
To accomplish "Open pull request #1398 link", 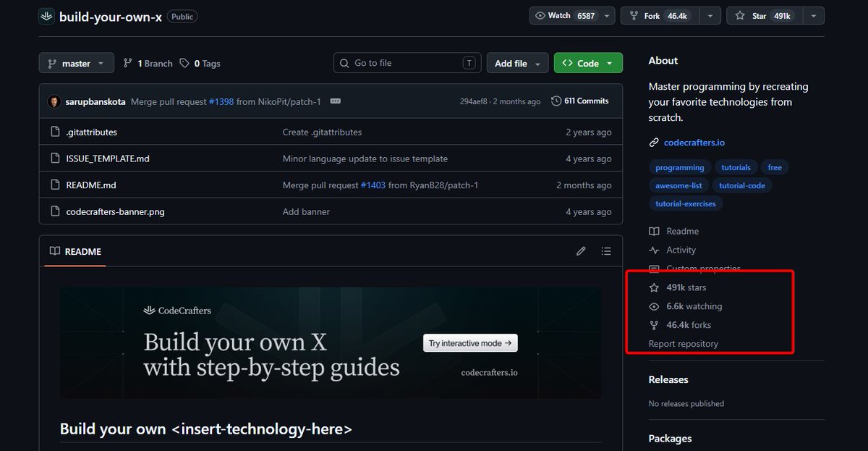I will pos(221,101).
